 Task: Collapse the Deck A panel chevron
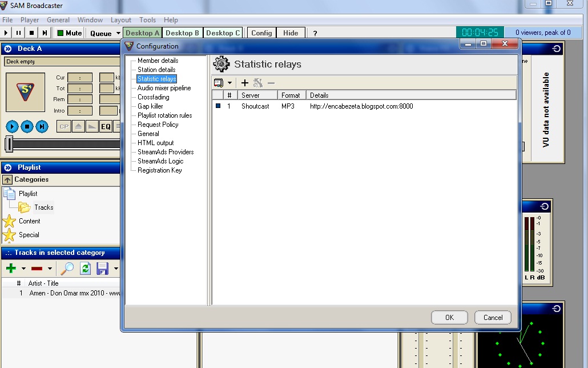point(8,49)
